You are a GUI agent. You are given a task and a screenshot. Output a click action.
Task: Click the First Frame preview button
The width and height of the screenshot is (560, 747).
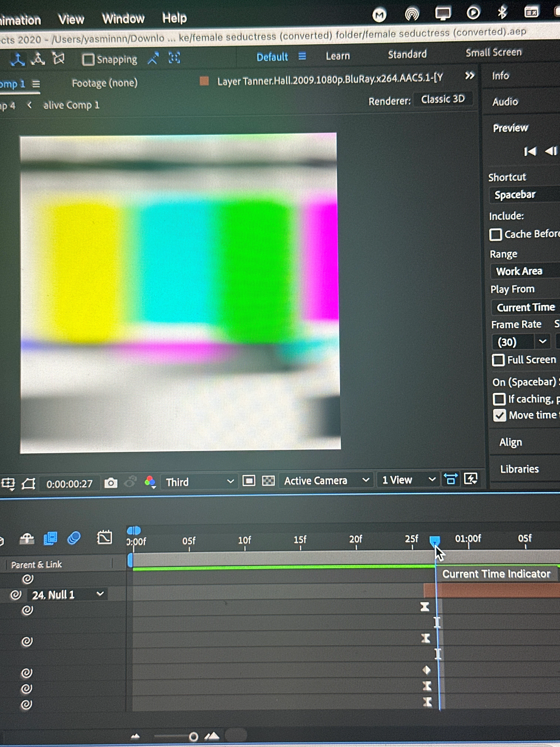[530, 151]
